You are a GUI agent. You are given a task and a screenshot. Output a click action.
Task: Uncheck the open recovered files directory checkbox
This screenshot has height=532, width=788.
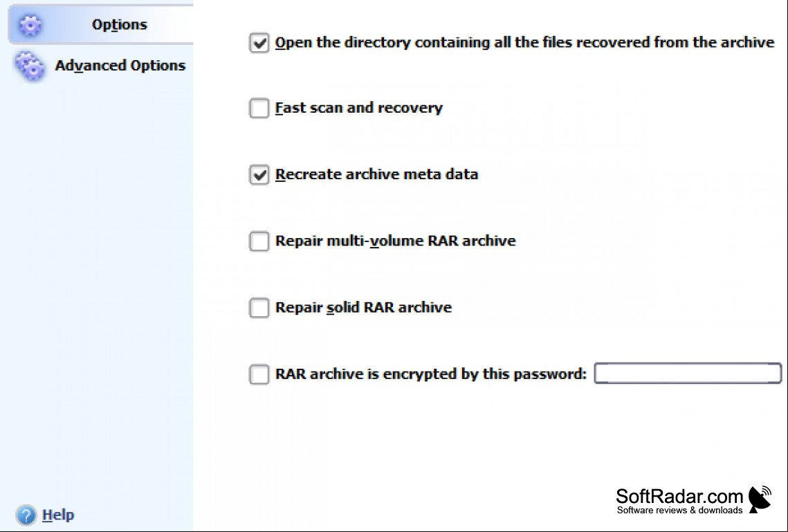click(259, 43)
